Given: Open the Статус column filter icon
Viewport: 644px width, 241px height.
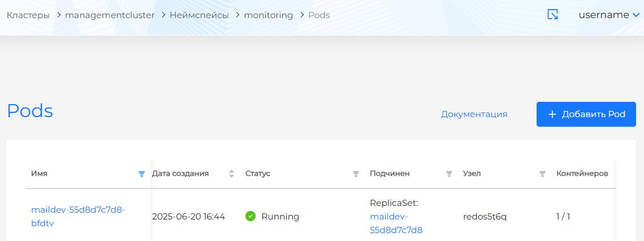Looking at the screenshot, I should tap(356, 174).
